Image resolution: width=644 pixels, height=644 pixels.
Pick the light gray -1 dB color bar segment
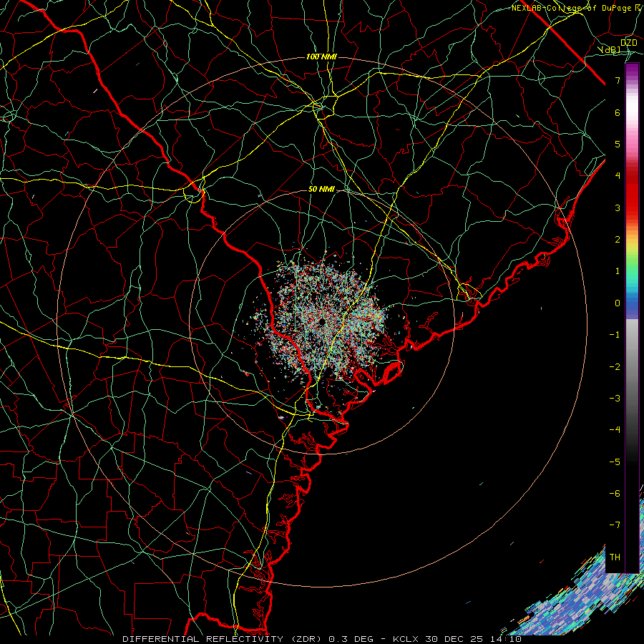632,333
